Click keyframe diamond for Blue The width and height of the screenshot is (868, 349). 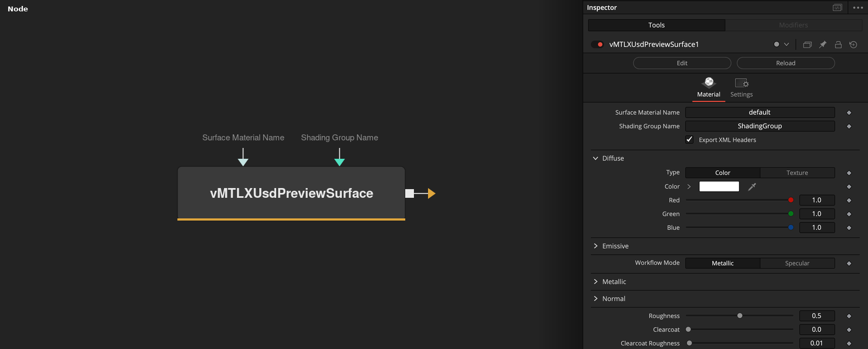pyautogui.click(x=849, y=228)
